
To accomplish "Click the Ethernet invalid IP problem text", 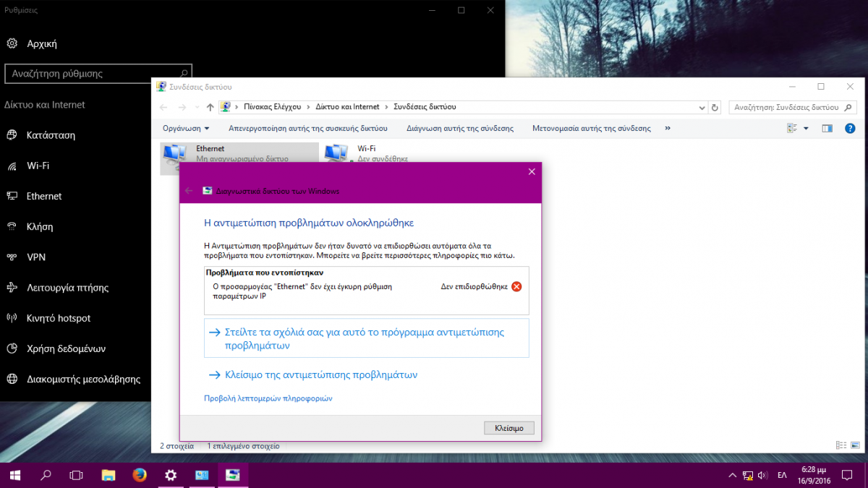I will pyautogui.click(x=302, y=291).
